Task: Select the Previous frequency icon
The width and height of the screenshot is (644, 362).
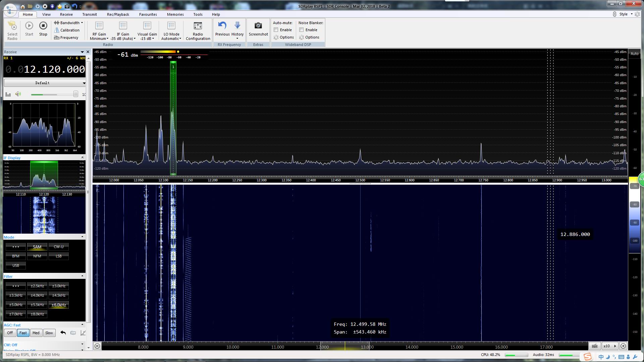Action: click(222, 29)
